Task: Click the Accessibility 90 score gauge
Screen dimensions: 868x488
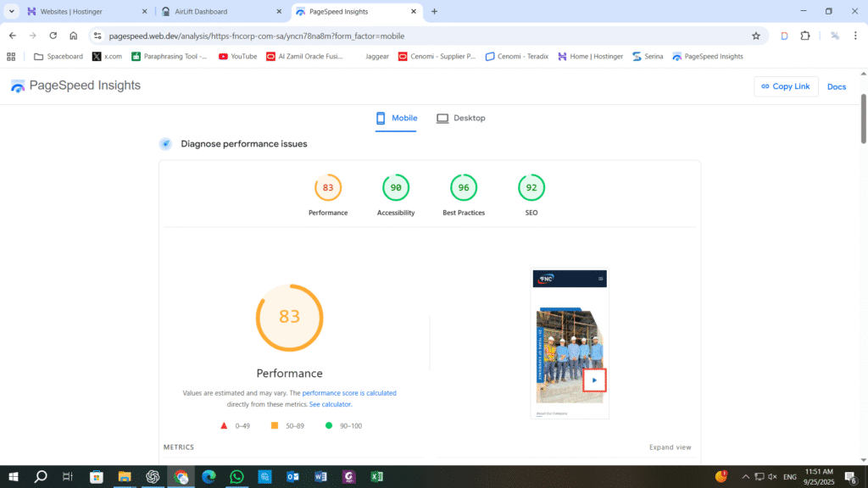Action: pyautogui.click(x=396, y=188)
